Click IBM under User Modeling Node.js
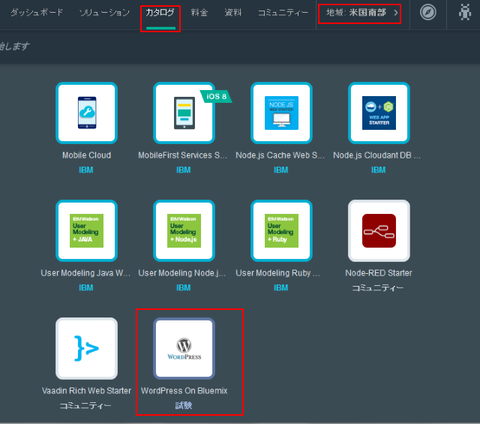Image resolution: width=480 pixels, height=424 pixels. (x=183, y=288)
